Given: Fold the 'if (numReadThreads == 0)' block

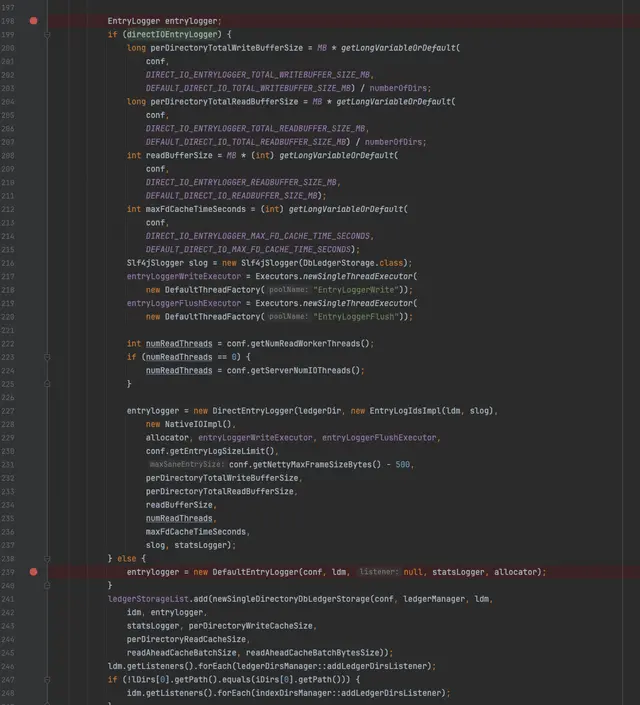Looking at the screenshot, I should click(x=47, y=357).
